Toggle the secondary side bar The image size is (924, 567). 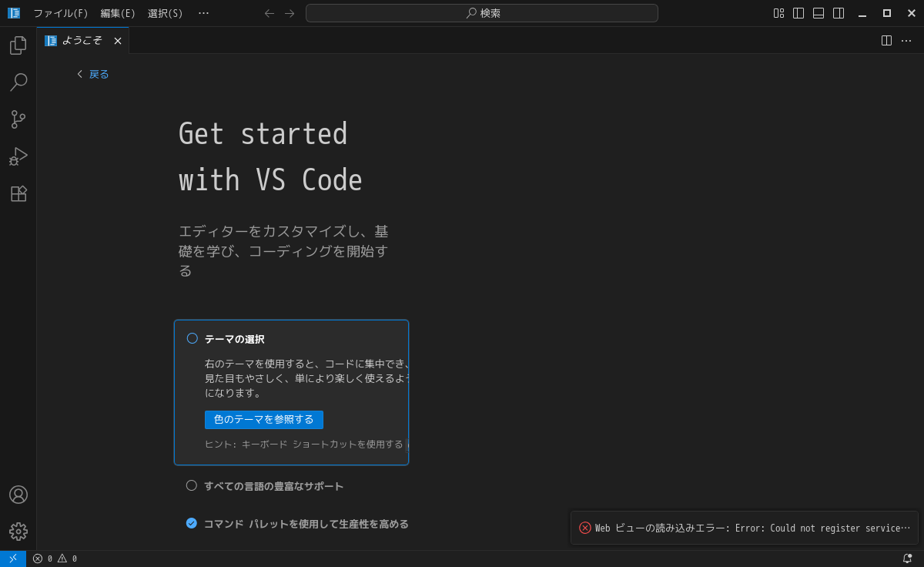click(839, 13)
